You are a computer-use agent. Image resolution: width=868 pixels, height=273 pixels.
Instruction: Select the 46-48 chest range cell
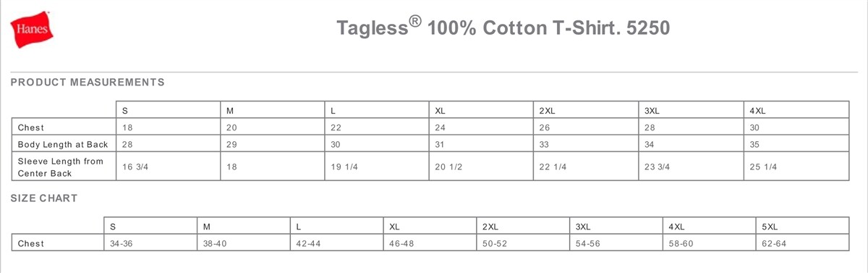click(x=430, y=243)
